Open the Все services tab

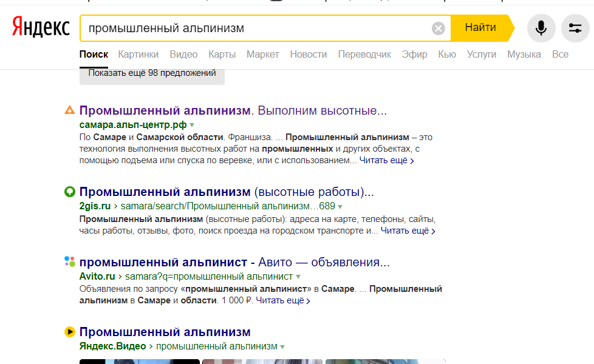tap(560, 55)
